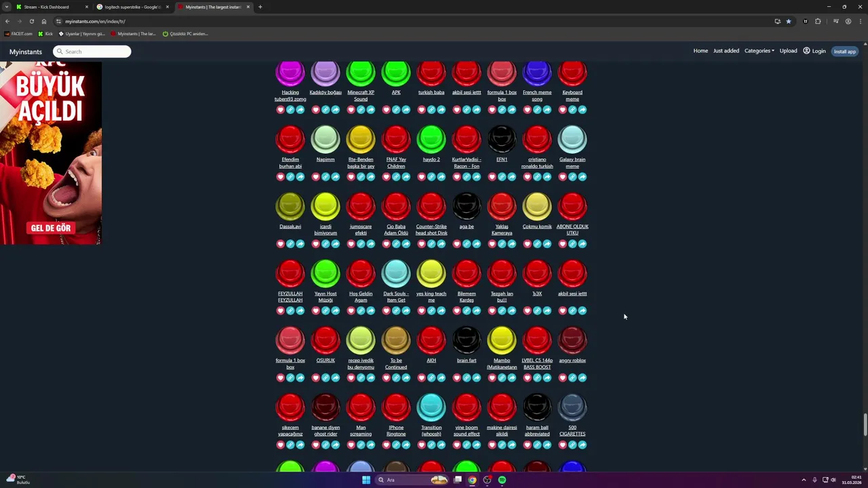Open the Chrome tab search dropdown arrow
Image resolution: width=868 pixels, height=488 pixels.
[x=7, y=7]
